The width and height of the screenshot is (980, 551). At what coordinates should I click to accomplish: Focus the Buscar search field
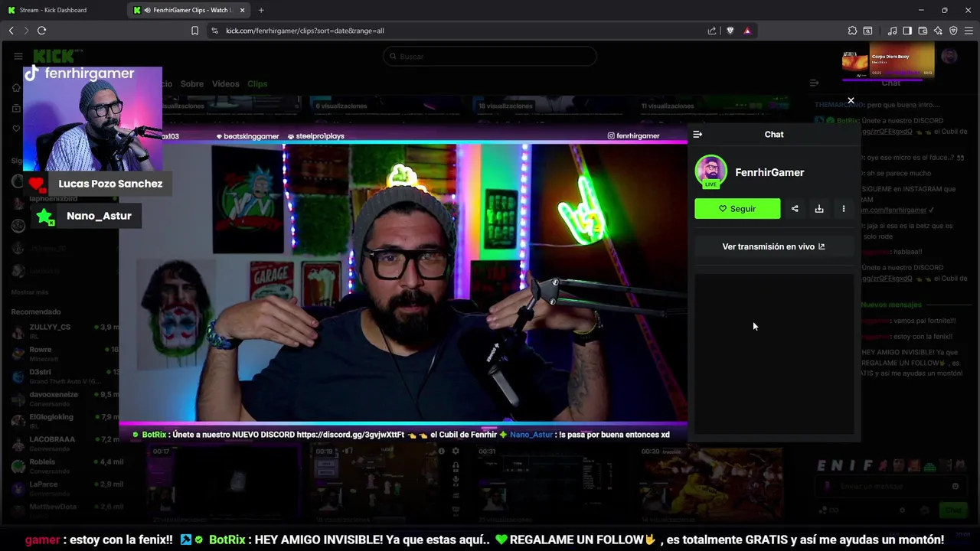(490, 56)
